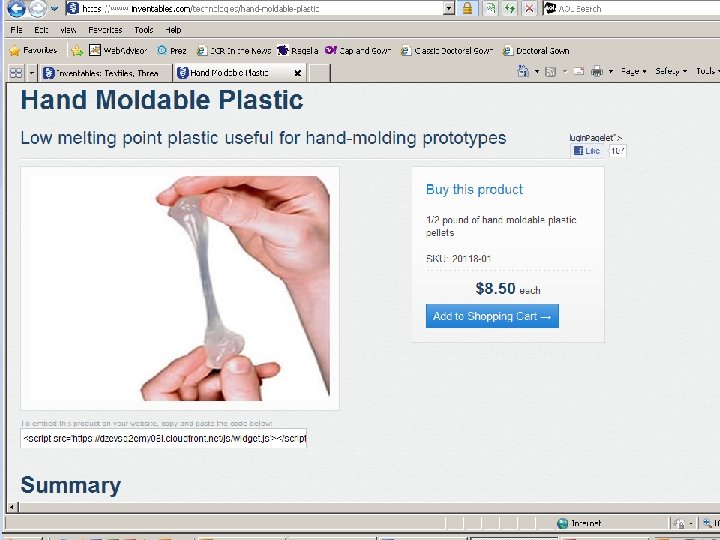Click the security lock icon in address bar

[467, 8]
